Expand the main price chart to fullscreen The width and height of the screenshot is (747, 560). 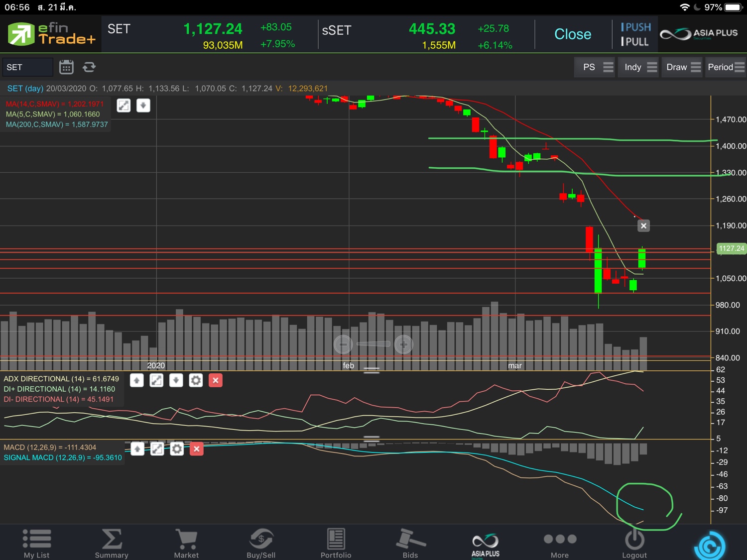pos(124,105)
